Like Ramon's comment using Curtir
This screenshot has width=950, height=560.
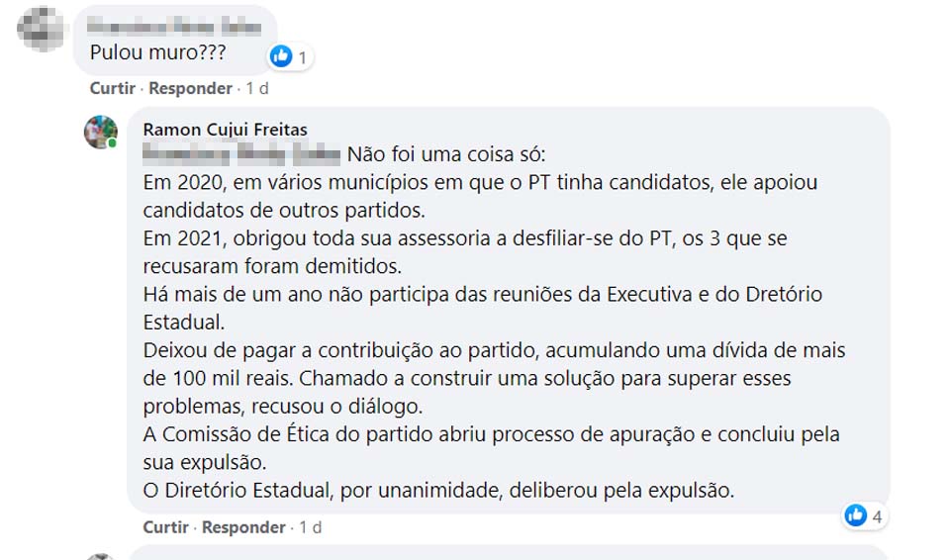[x=165, y=527]
